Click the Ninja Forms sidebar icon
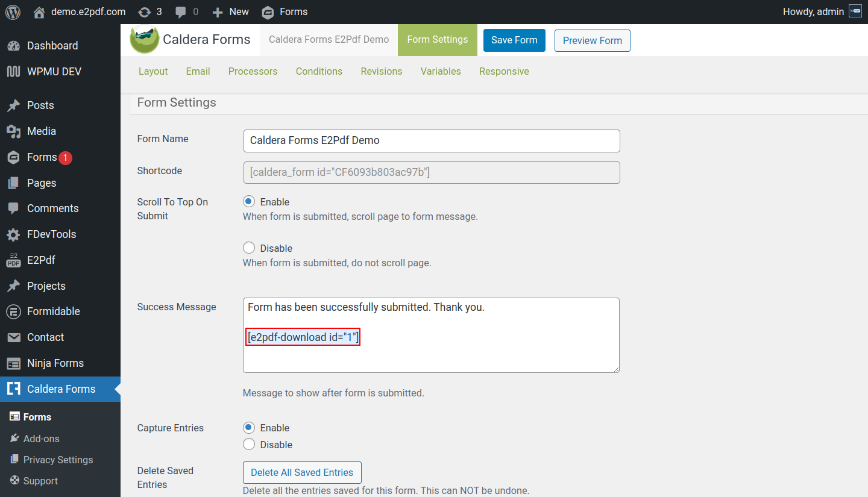This screenshot has width=868, height=497. point(13,363)
